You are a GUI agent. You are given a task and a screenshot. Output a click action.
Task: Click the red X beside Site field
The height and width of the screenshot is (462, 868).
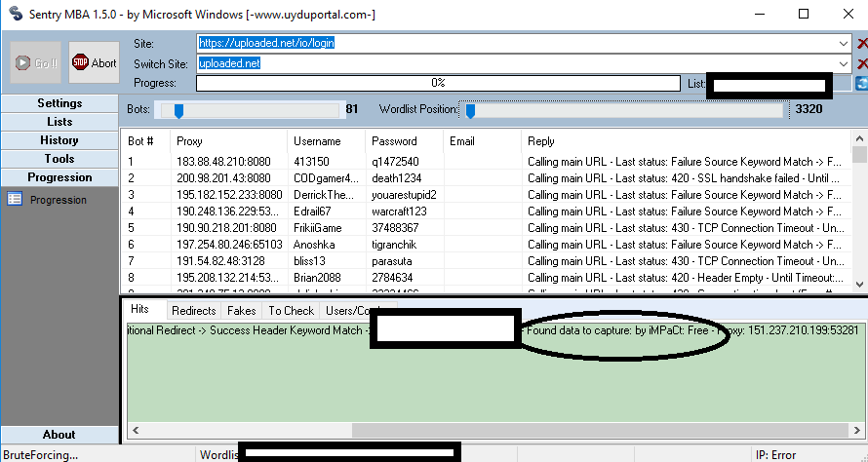862,43
